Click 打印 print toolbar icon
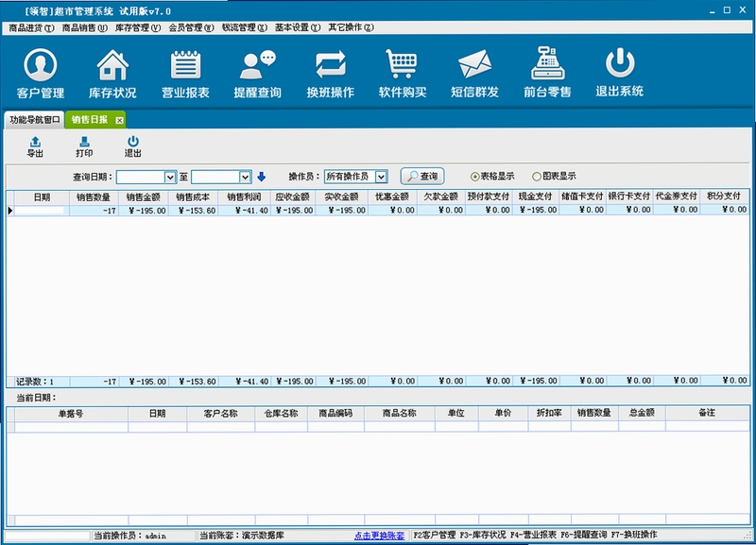The width and height of the screenshot is (756, 545). click(84, 147)
